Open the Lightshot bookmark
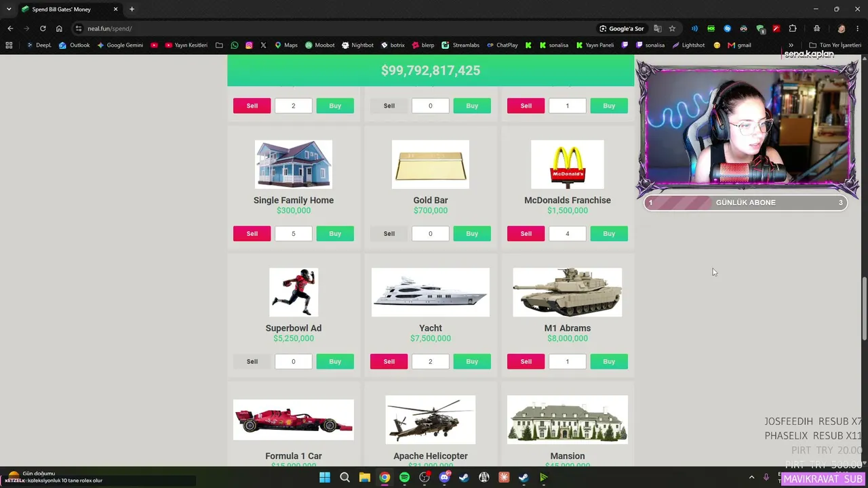Image resolution: width=868 pixels, height=488 pixels. [688, 45]
